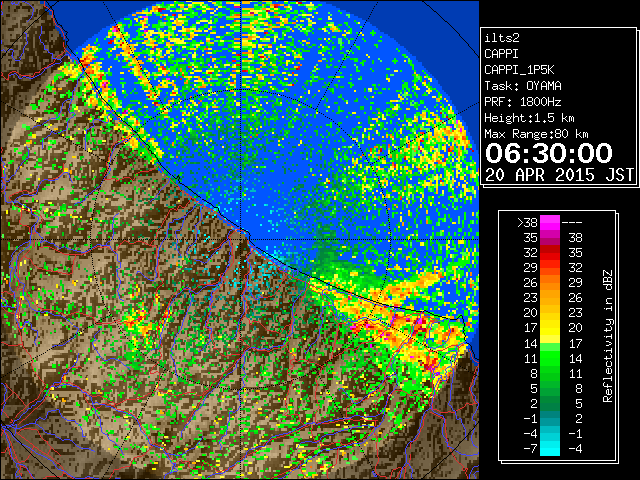The height and width of the screenshot is (480, 640).
Task: Click the yellow 17-20 dBZ legend swatch
Action: pos(550,328)
